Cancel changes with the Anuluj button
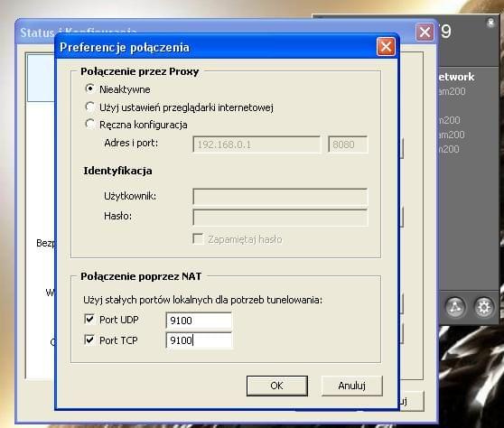 coord(352,386)
